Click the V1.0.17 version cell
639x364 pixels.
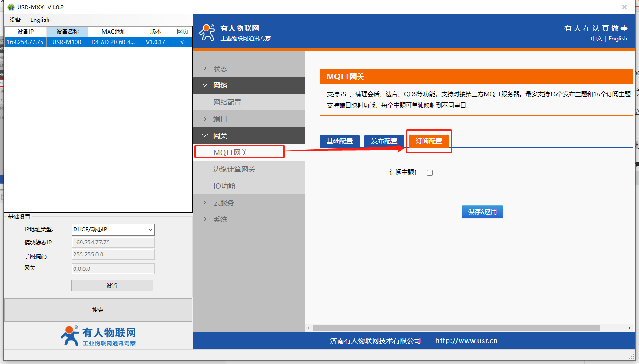click(x=156, y=42)
